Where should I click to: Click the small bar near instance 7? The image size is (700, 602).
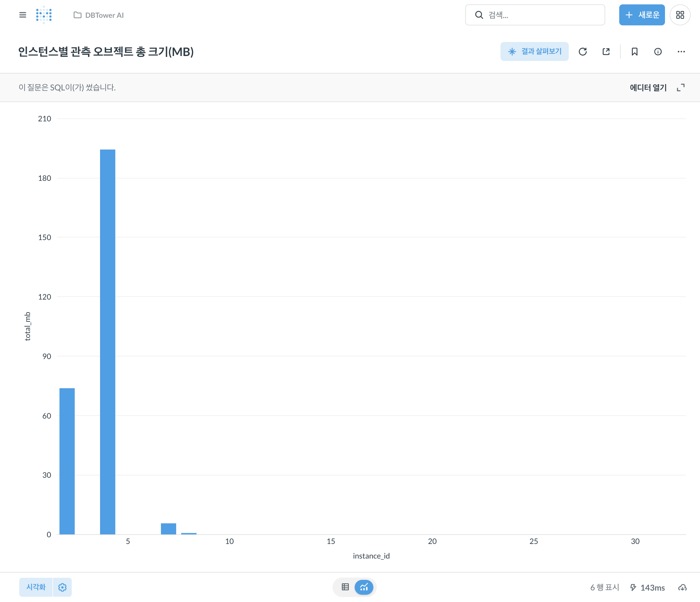pos(168,528)
